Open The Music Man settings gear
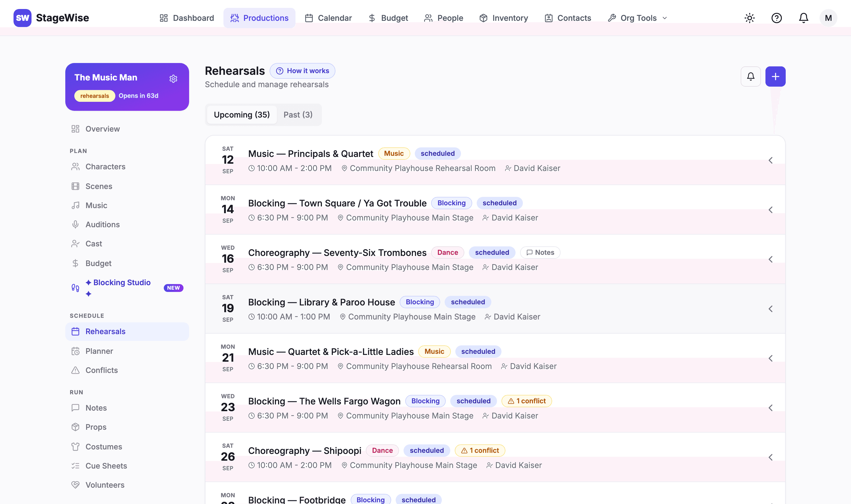The image size is (851, 504). tap(173, 78)
